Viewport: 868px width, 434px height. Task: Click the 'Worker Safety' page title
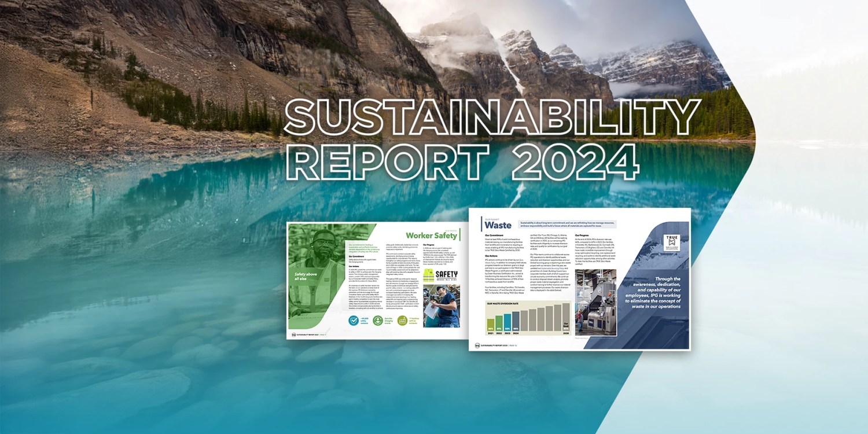pos(431,236)
